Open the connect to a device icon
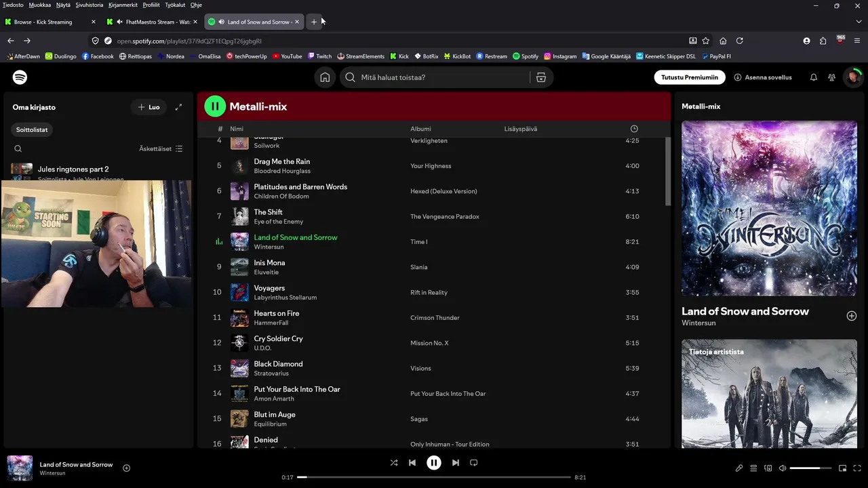Screen dimensions: 868x488 (x=768, y=468)
